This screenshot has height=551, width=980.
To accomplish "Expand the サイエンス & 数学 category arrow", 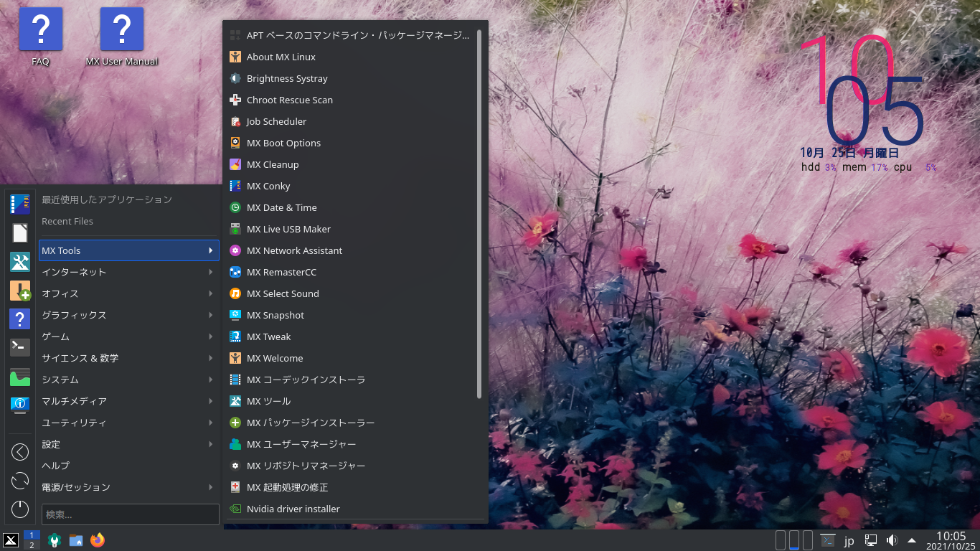I will point(210,358).
